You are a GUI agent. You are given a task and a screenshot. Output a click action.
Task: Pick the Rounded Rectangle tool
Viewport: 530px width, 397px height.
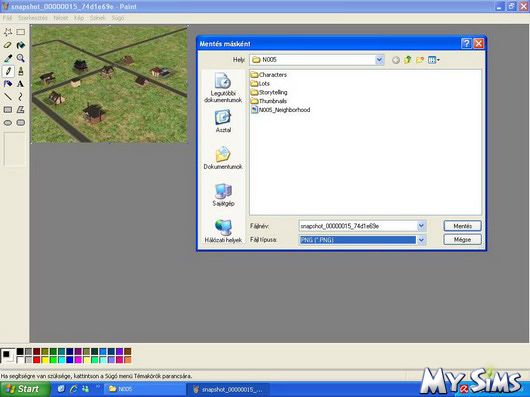pos(21,123)
